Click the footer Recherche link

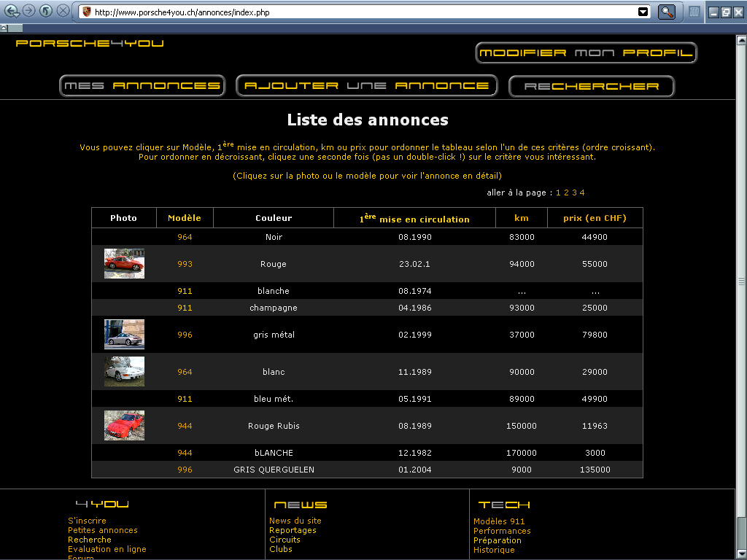coord(90,540)
